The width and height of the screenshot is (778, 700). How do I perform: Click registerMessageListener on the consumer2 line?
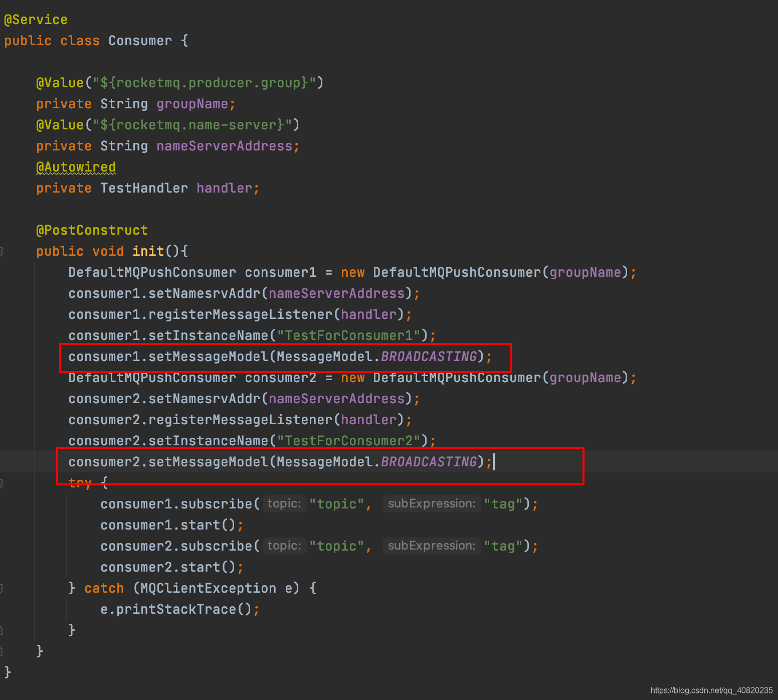(x=240, y=420)
